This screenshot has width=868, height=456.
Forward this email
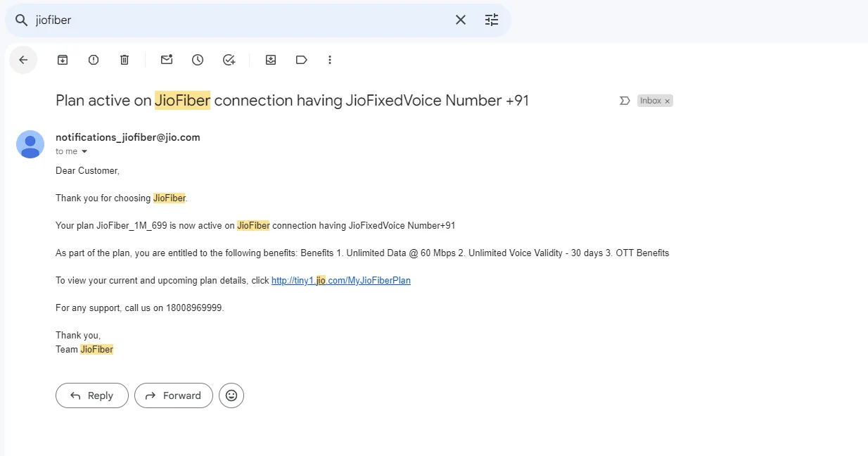[x=174, y=395]
